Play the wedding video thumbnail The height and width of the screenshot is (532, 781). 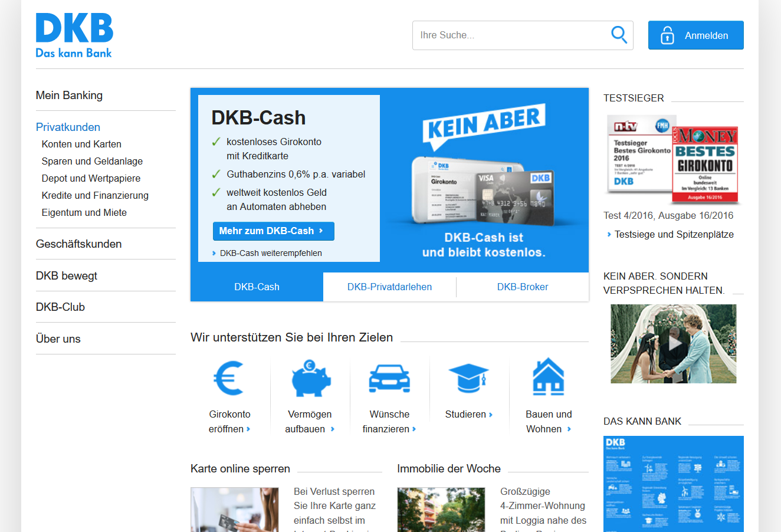(674, 344)
